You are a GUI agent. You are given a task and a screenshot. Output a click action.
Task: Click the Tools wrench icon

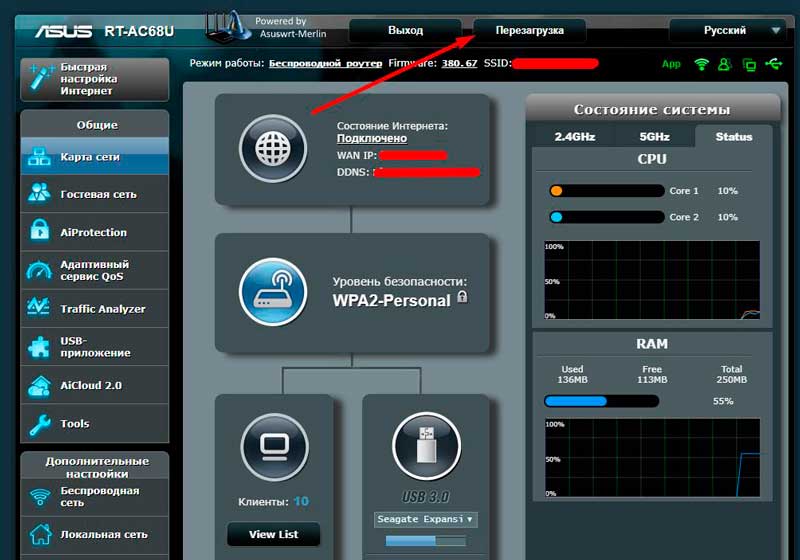coord(40,424)
